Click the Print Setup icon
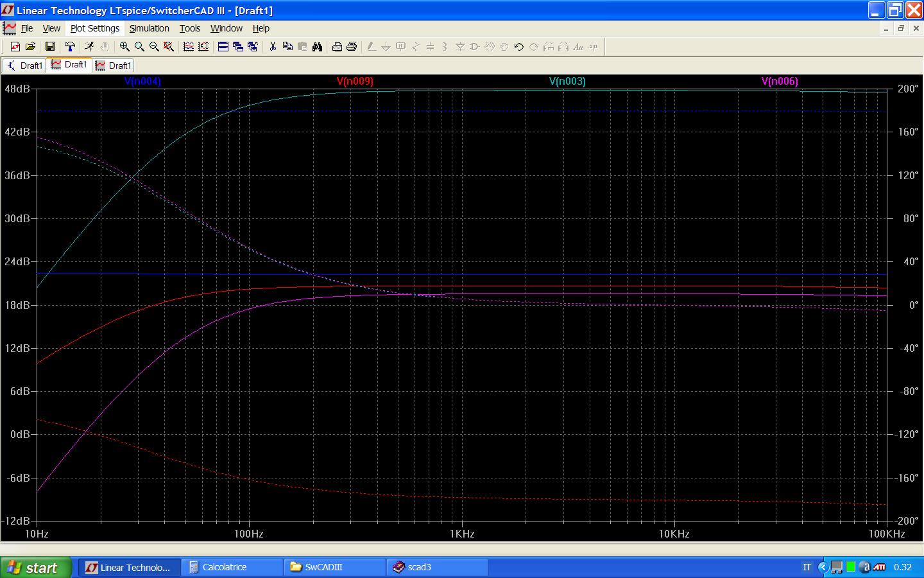The height and width of the screenshot is (578, 924). pos(337,46)
